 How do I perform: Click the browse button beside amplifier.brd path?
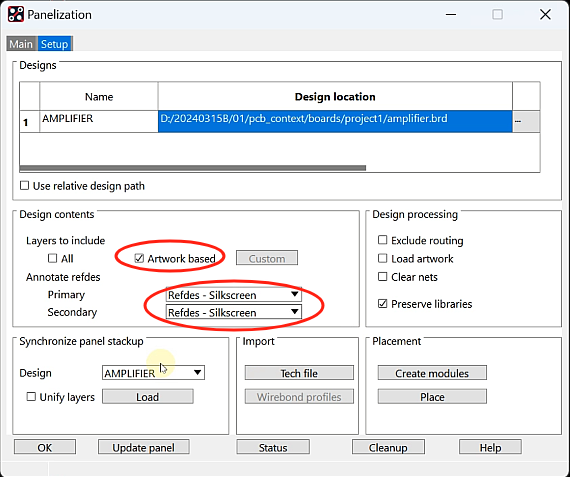click(526, 121)
